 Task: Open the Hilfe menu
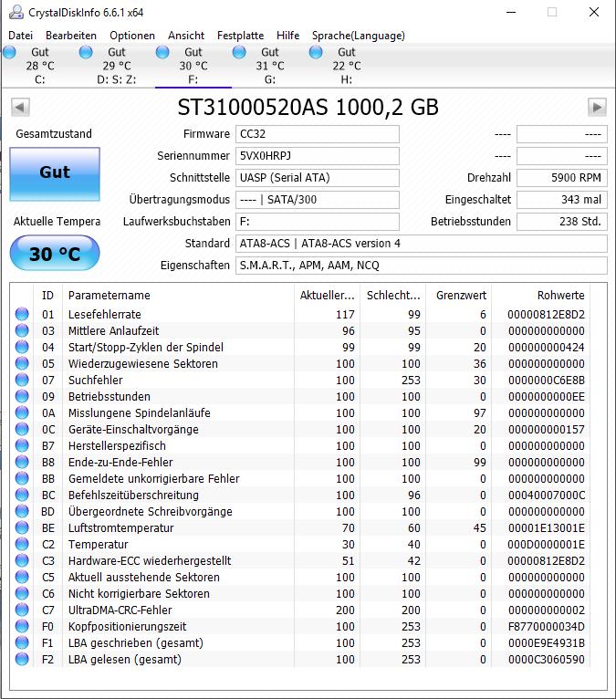tap(288, 36)
